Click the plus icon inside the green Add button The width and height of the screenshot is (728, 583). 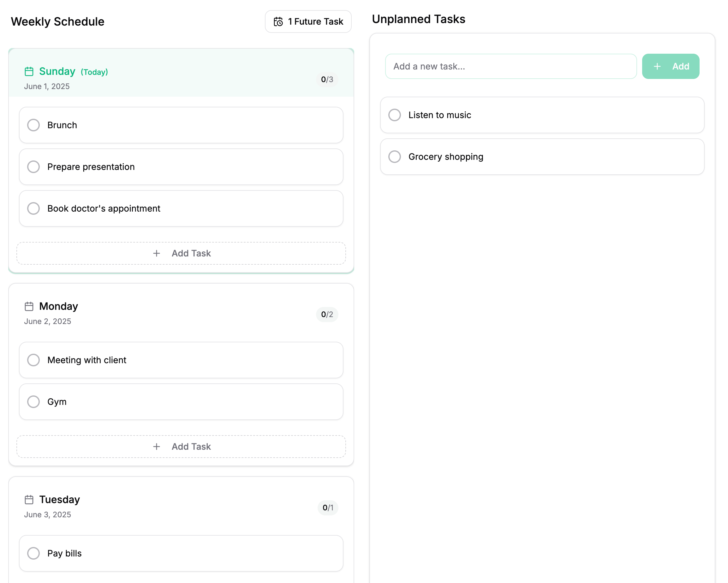click(657, 66)
